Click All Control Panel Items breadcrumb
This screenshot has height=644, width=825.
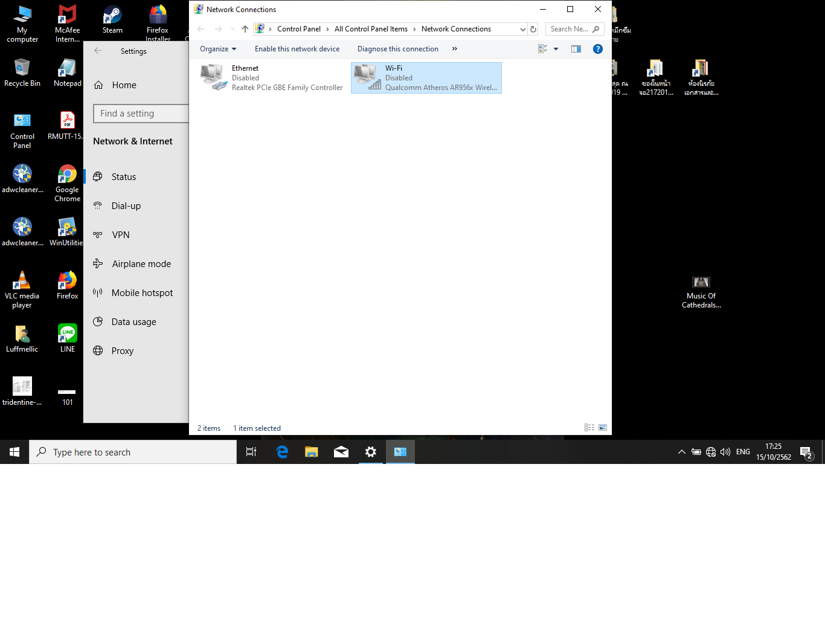[371, 29]
